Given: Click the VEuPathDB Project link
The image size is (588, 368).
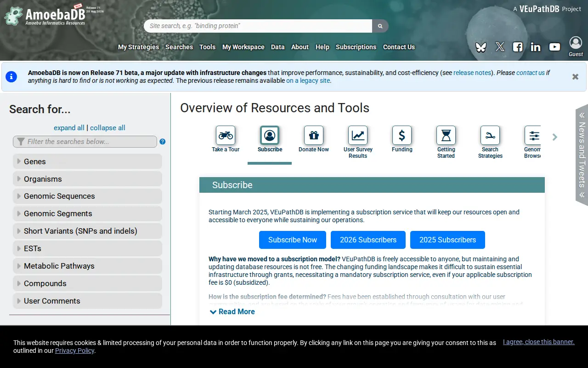Looking at the screenshot, I should tap(547, 9).
